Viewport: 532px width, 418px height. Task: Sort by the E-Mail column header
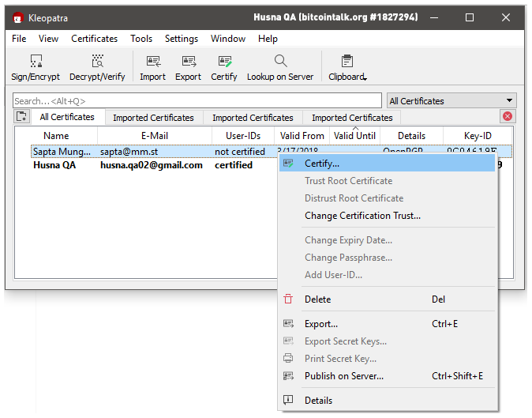pyautogui.click(x=155, y=136)
